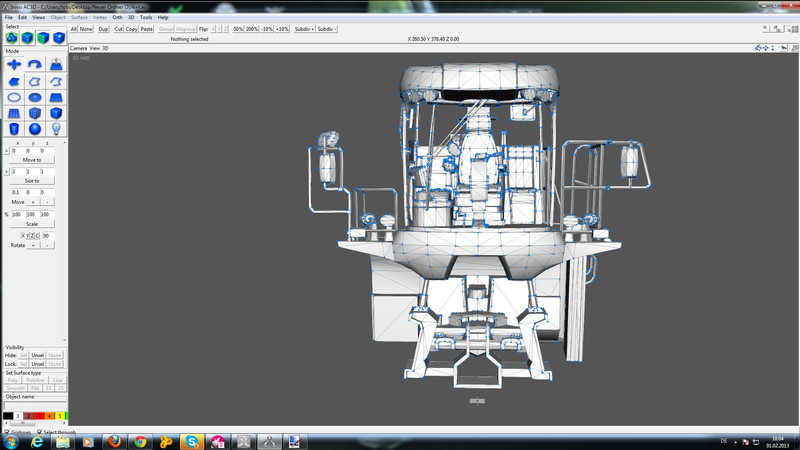Open the Orth menu
The image size is (800, 450).
point(117,17)
